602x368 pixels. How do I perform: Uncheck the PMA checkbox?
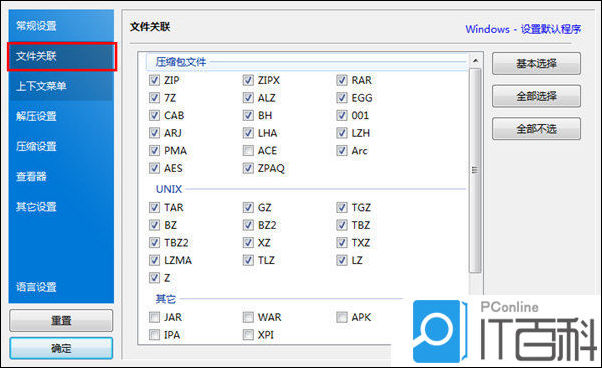pos(154,150)
